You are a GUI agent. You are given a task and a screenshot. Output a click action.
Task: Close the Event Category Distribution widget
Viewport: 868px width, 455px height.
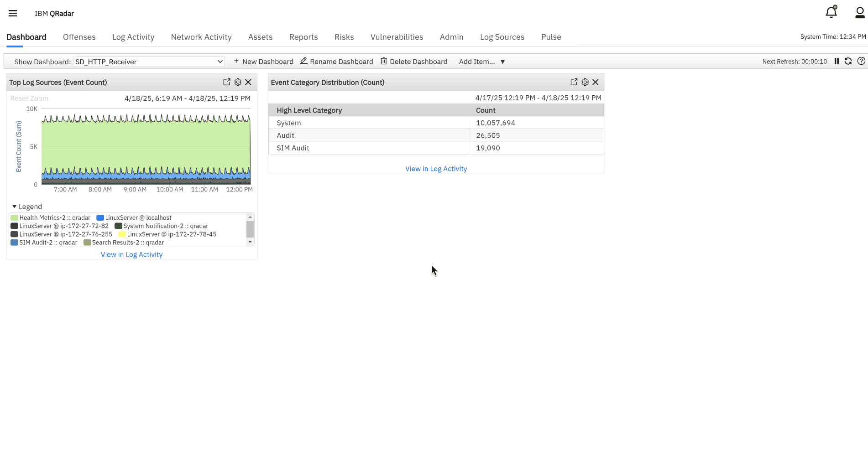click(596, 82)
